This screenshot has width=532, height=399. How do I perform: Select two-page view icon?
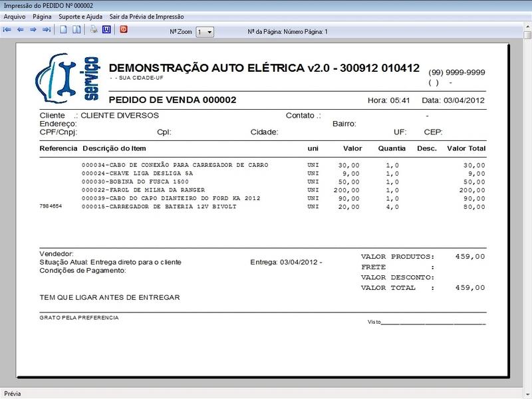(76, 30)
